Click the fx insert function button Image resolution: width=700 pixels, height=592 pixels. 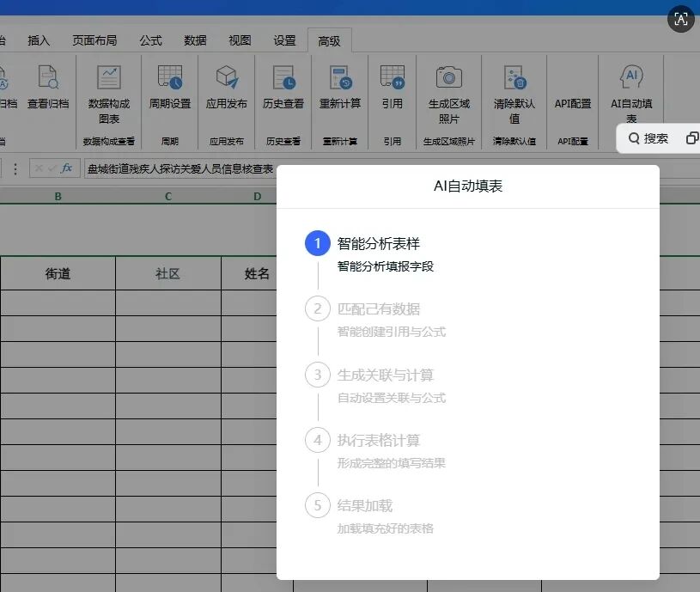[x=67, y=168]
